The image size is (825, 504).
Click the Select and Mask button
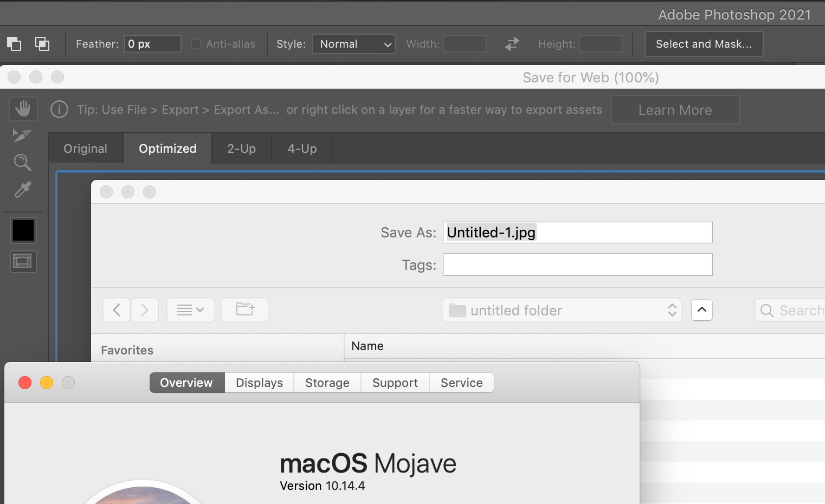[704, 44]
